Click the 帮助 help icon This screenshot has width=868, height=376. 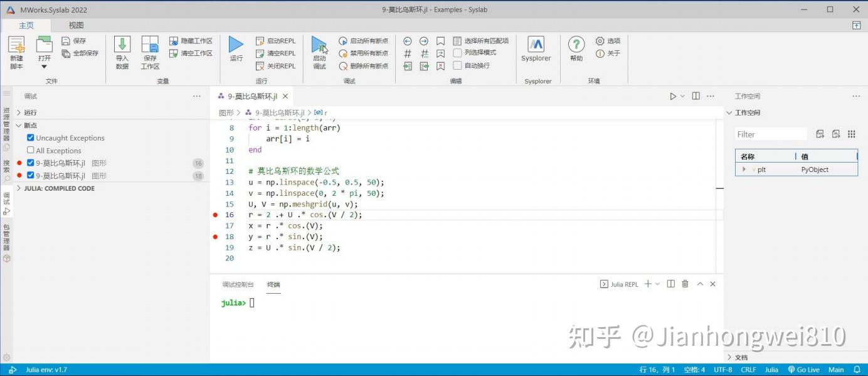(576, 45)
